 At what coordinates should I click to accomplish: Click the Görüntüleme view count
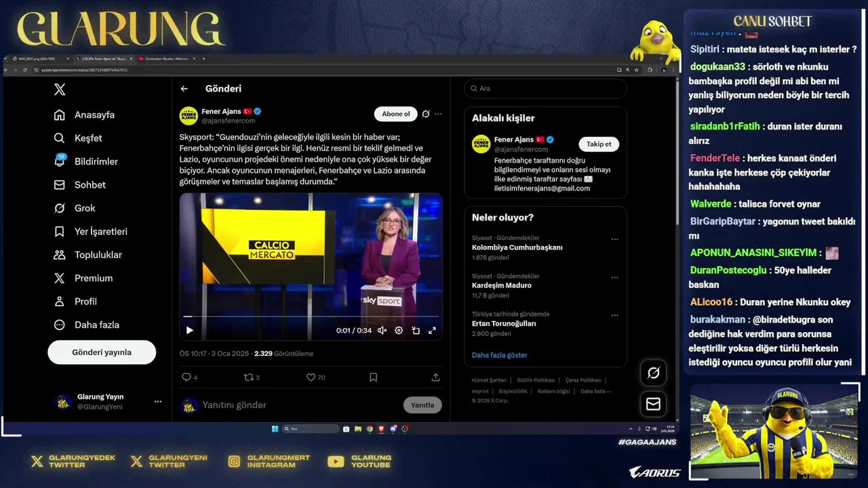pos(283,354)
